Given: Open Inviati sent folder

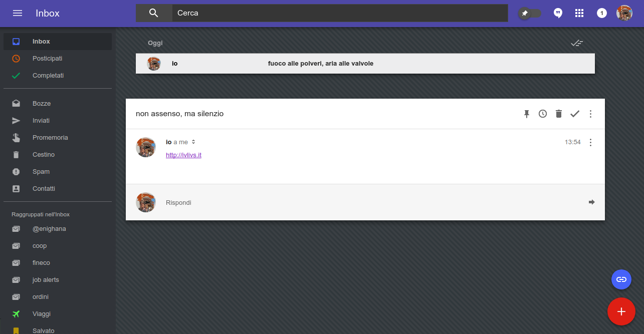Looking at the screenshot, I should (58, 121).
